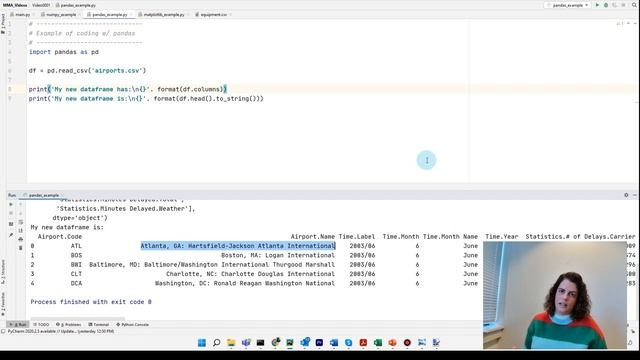This screenshot has width=640, height=360.
Task: Close the matplotlib_example.py tab
Action: click(188, 15)
